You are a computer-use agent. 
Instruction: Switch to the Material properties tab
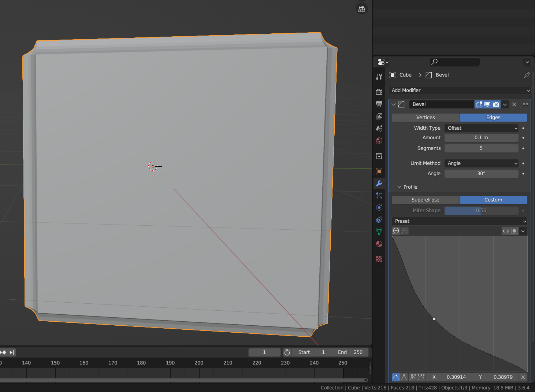point(379,244)
